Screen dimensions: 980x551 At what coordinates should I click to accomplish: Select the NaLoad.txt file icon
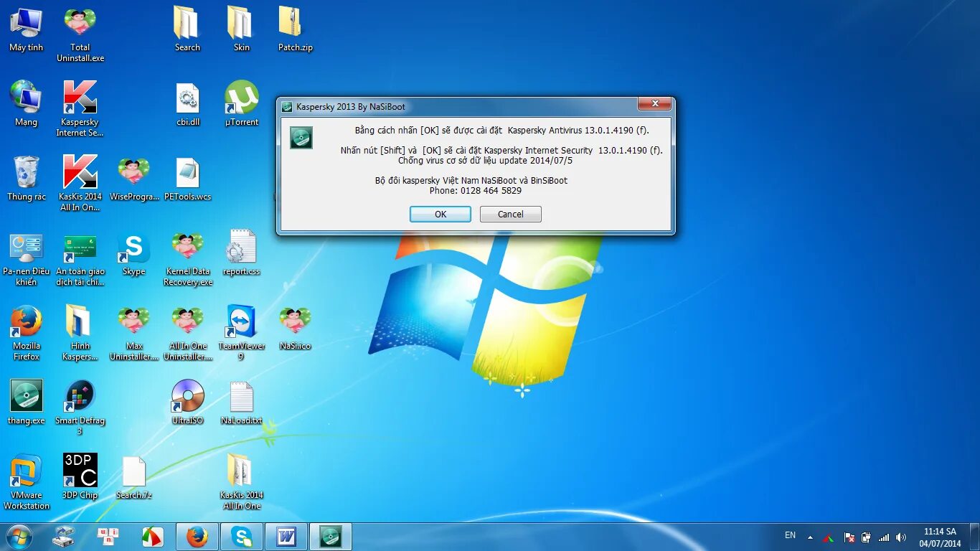(x=241, y=403)
